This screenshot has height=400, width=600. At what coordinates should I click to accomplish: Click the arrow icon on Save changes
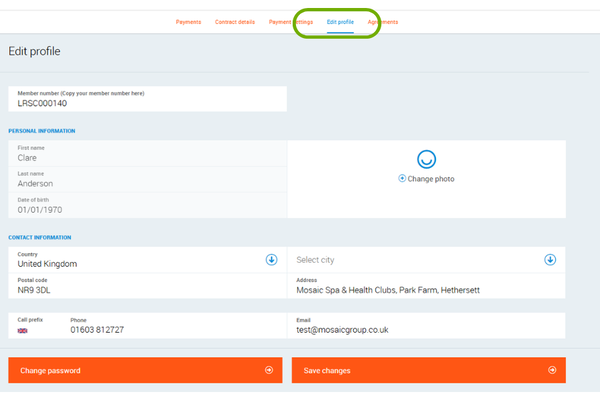[550, 370]
